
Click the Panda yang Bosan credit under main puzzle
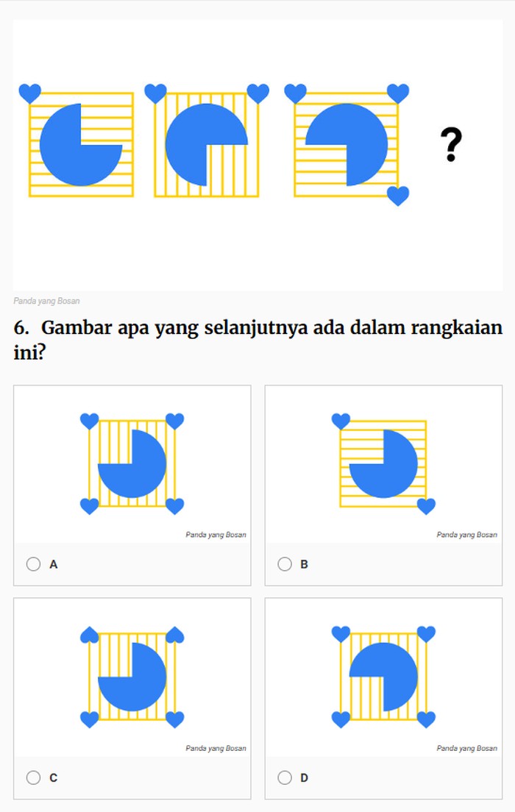[46, 301]
